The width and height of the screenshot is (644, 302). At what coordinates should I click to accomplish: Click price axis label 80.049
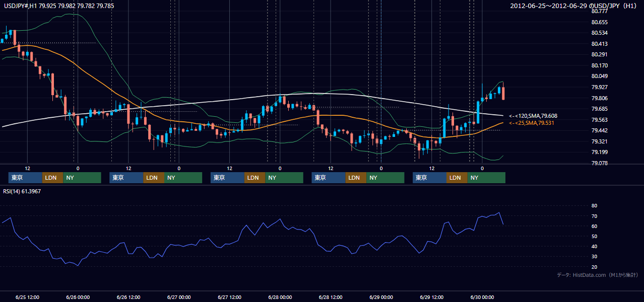(599, 76)
